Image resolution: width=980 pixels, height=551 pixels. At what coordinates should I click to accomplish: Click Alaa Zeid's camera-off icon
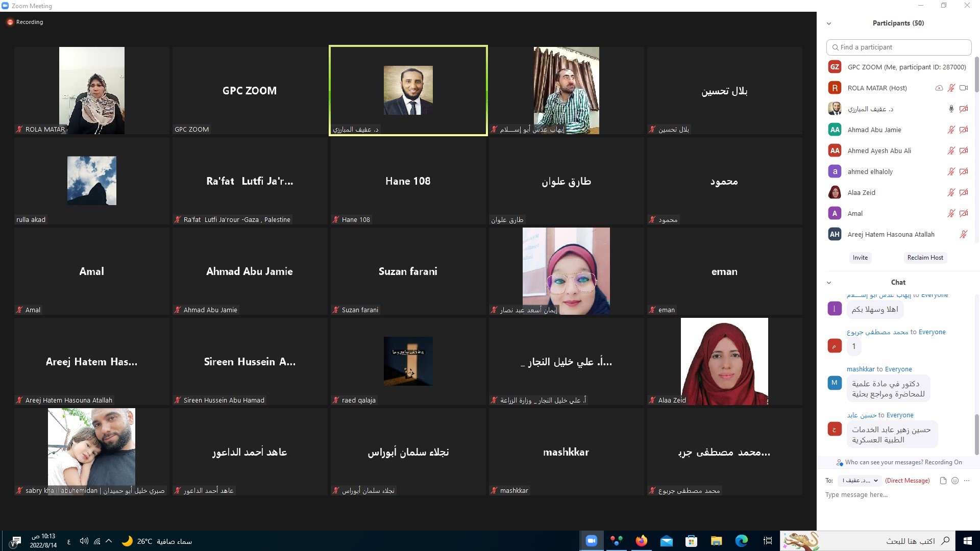964,192
